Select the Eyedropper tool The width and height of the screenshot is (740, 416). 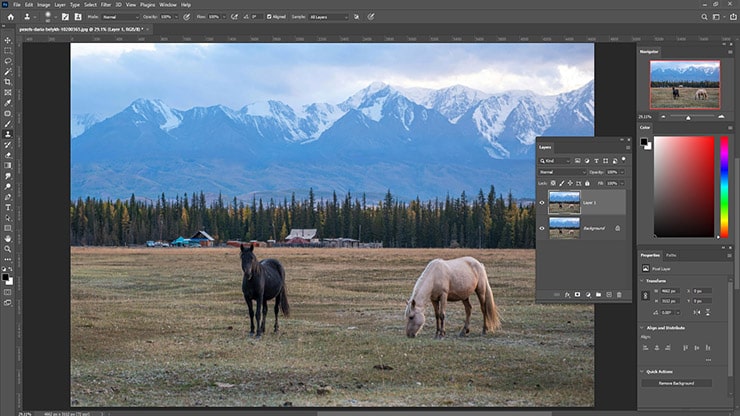pyautogui.click(x=8, y=103)
